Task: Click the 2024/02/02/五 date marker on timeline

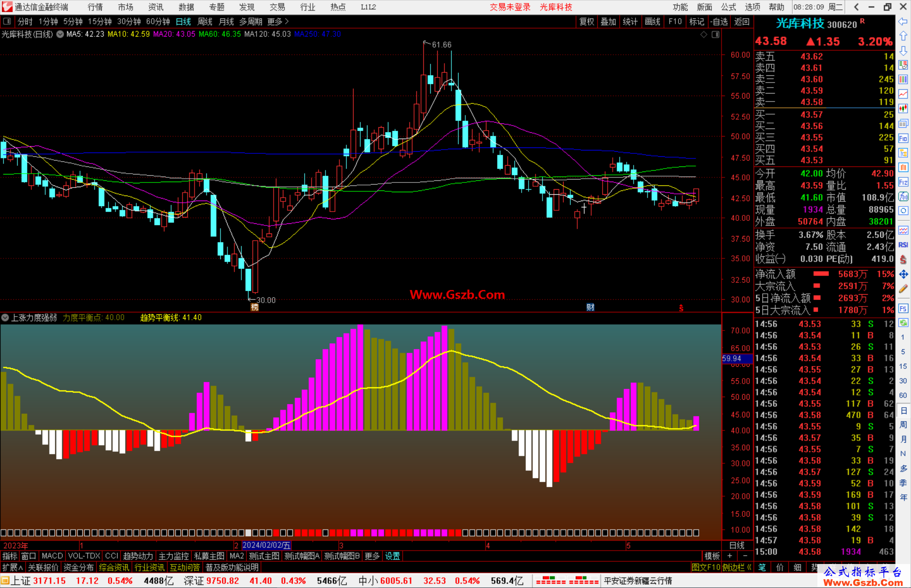Action: point(267,545)
